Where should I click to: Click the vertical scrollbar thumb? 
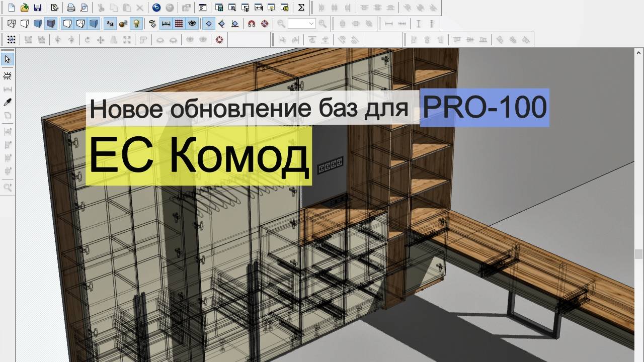click(639, 254)
